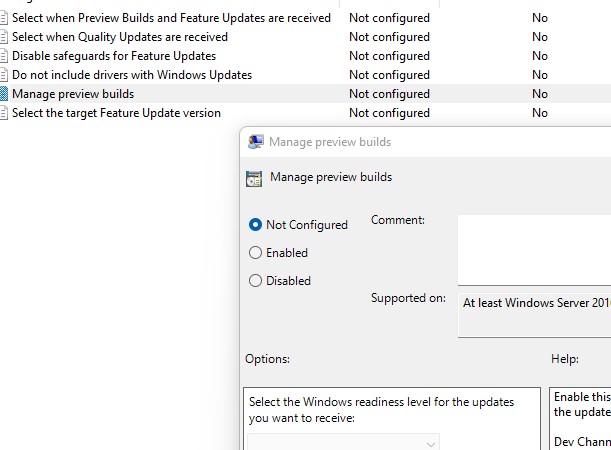Open the Windows readiness level dropdown

(344, 442)
